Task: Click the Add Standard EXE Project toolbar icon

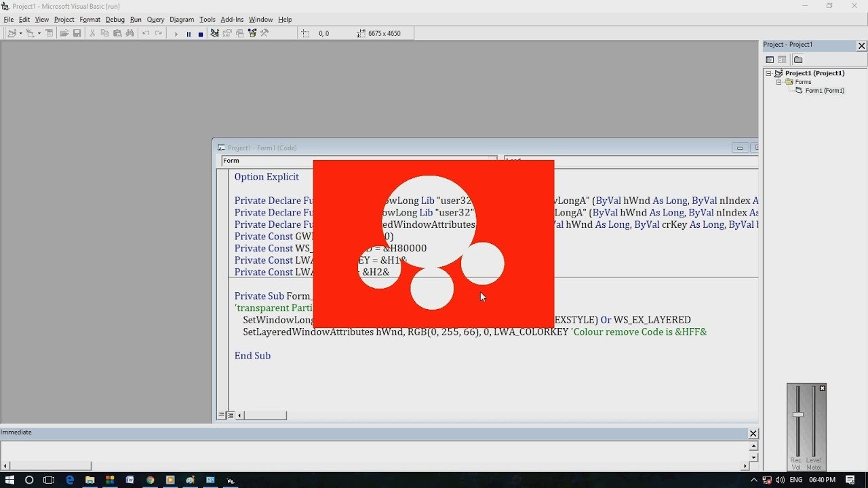Action: 12,33
